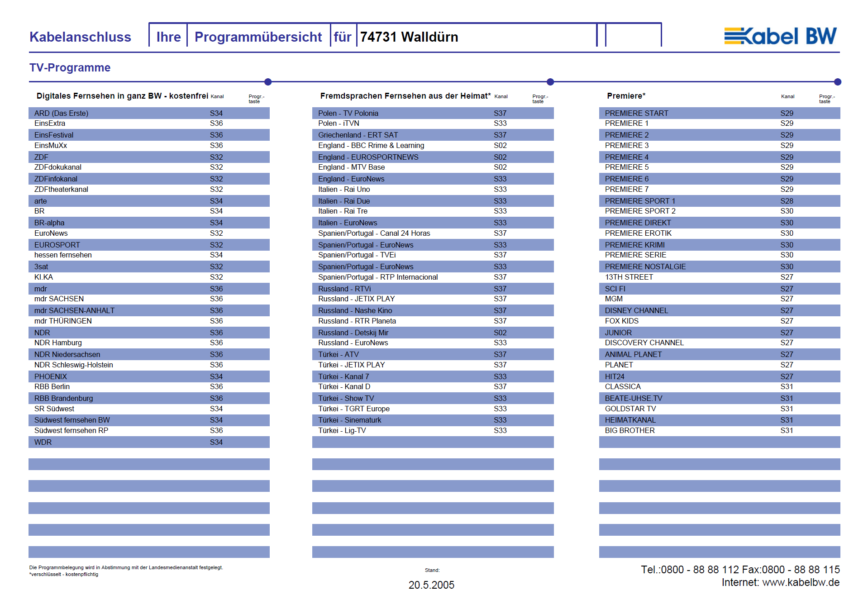Viewport: 868px width, 614px height.
Task: Click the TV-Programme section title
Action: (70, 67)
